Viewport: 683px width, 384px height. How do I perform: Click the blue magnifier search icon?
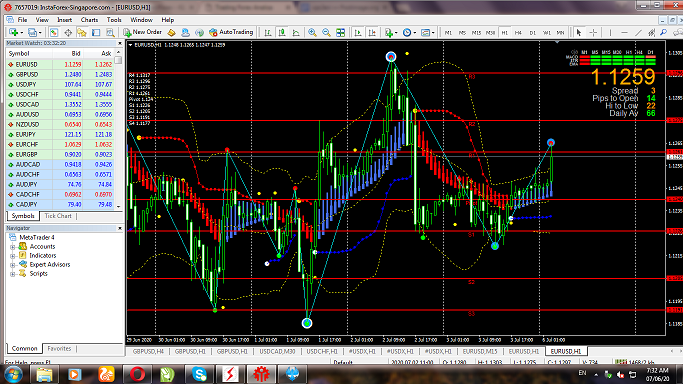664,33
